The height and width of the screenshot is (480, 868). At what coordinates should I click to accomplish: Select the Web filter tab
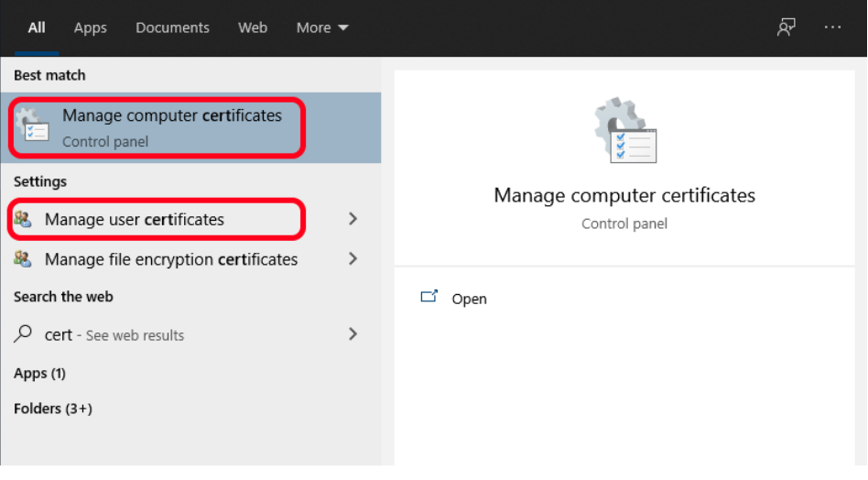coord(253,27)
